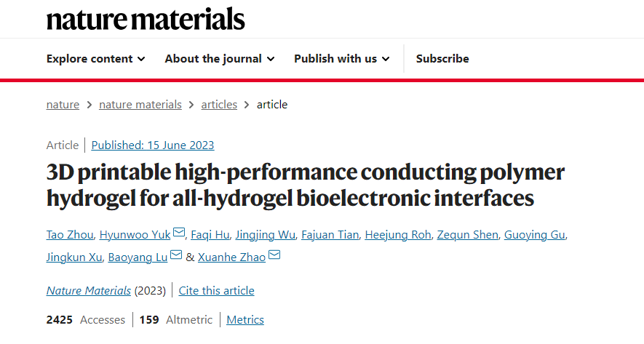
Task: Click the Subscribe menu item
Action: coord(442,59)
